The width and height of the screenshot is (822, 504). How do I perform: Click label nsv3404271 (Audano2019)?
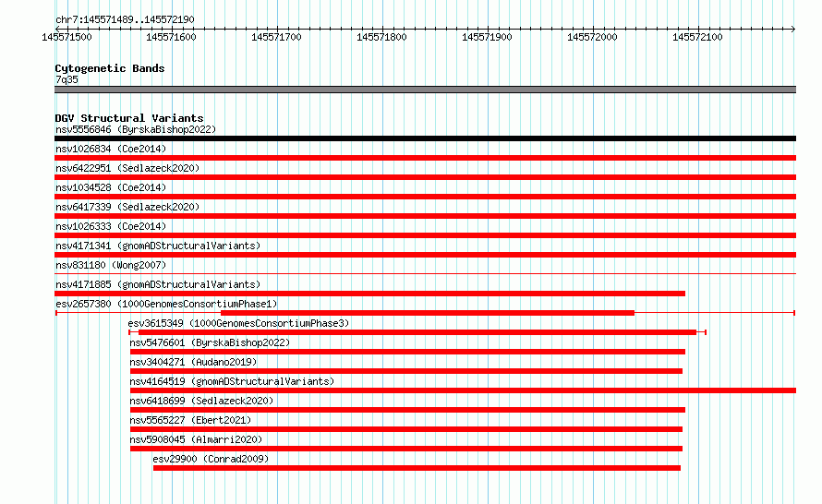pyautogui.click(x=193, y=362)
